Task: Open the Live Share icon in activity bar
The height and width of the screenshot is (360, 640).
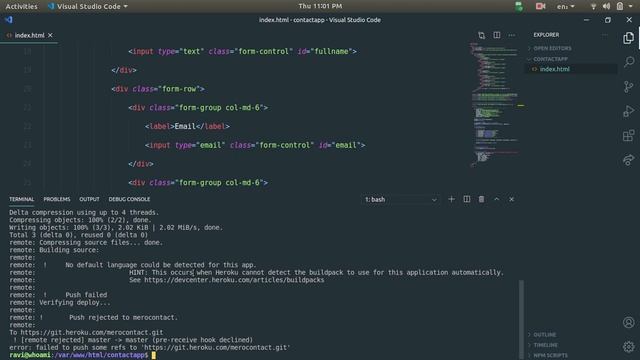Action: (629, 160)
